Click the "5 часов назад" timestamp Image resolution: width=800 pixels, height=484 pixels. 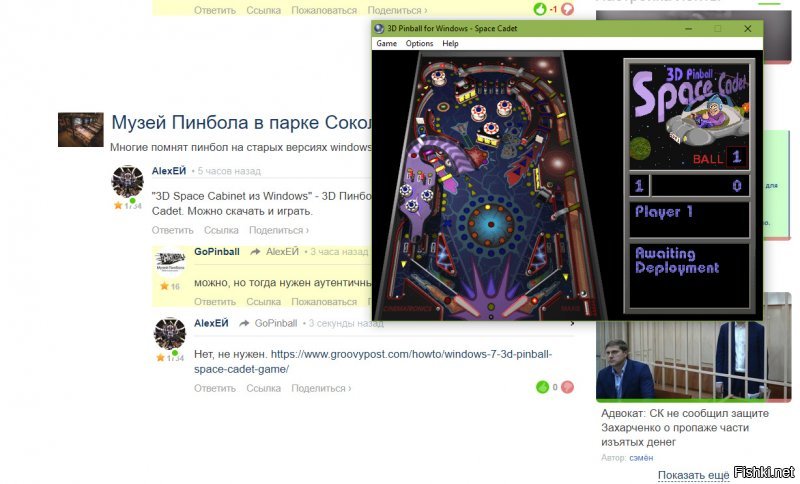[x=229, y=171]
